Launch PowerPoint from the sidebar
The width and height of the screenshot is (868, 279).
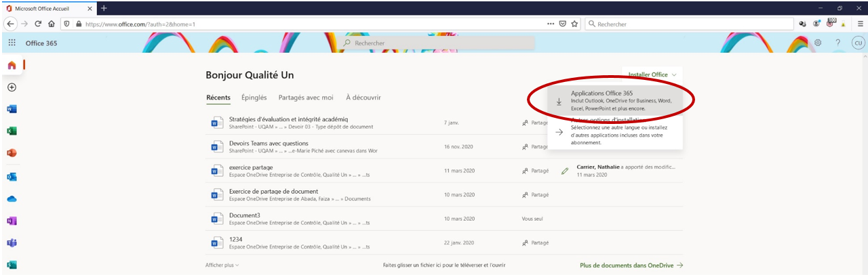(12, 153)
